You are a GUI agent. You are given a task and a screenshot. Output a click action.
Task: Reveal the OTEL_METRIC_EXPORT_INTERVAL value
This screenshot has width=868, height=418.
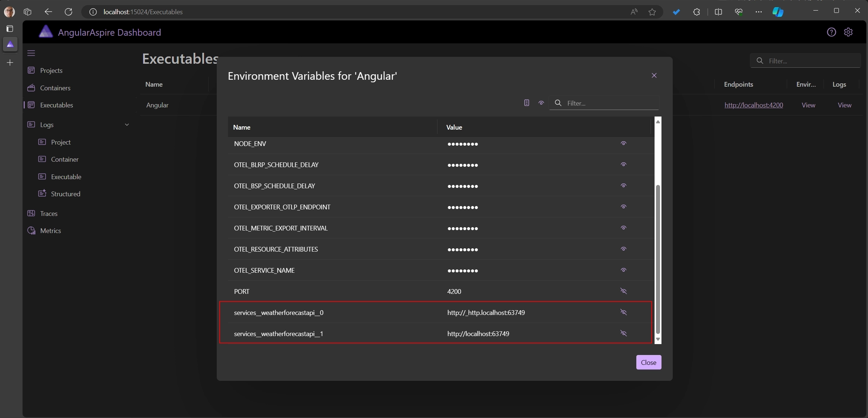click(x=623, y=228)
